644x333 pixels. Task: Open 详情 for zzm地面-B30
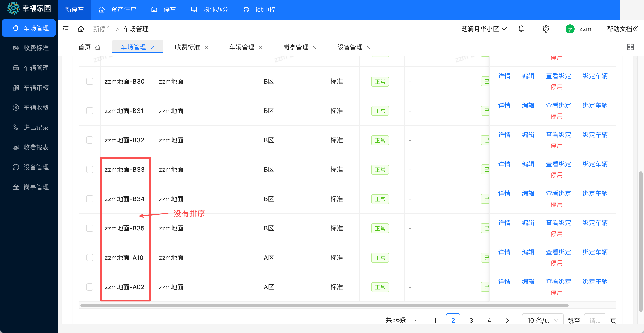tap(504, 76)
